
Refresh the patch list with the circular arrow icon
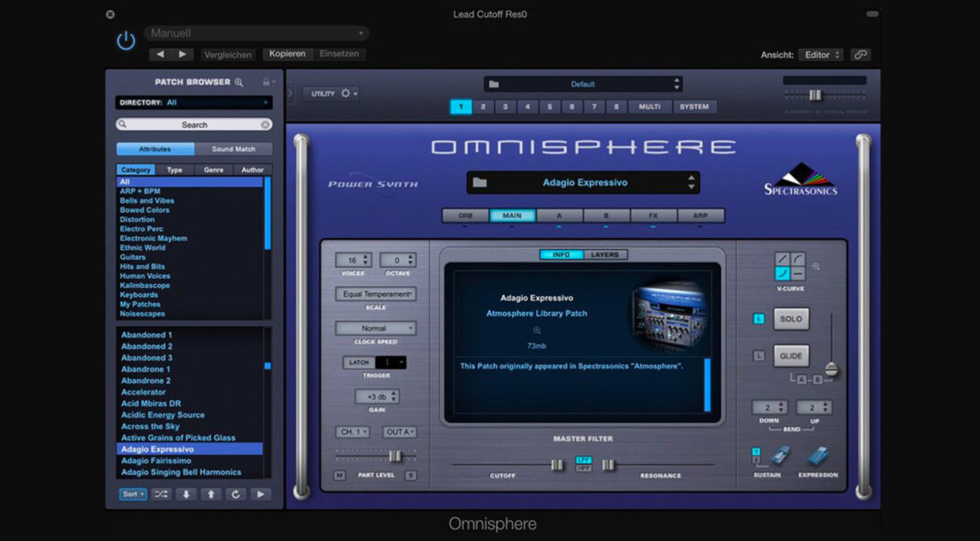[236, 494]
